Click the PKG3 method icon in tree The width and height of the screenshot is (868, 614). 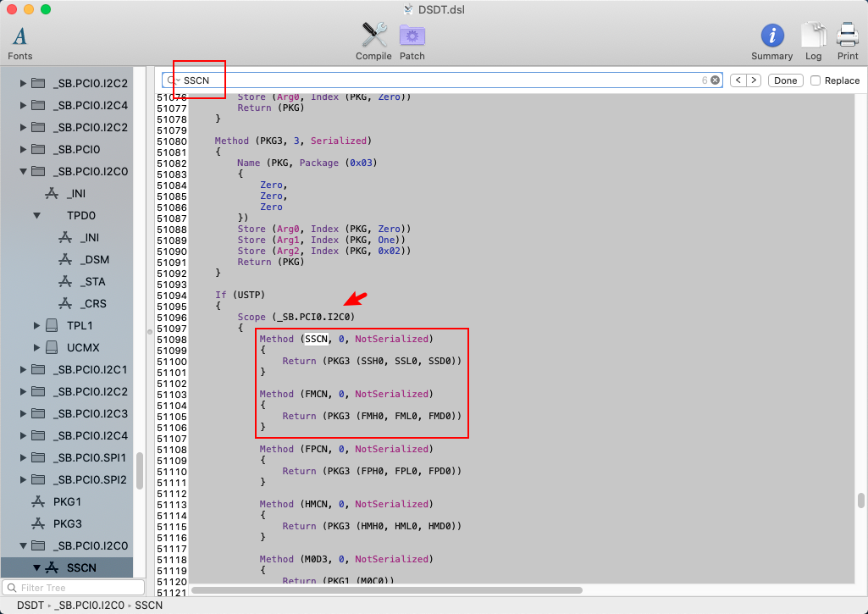38,523
